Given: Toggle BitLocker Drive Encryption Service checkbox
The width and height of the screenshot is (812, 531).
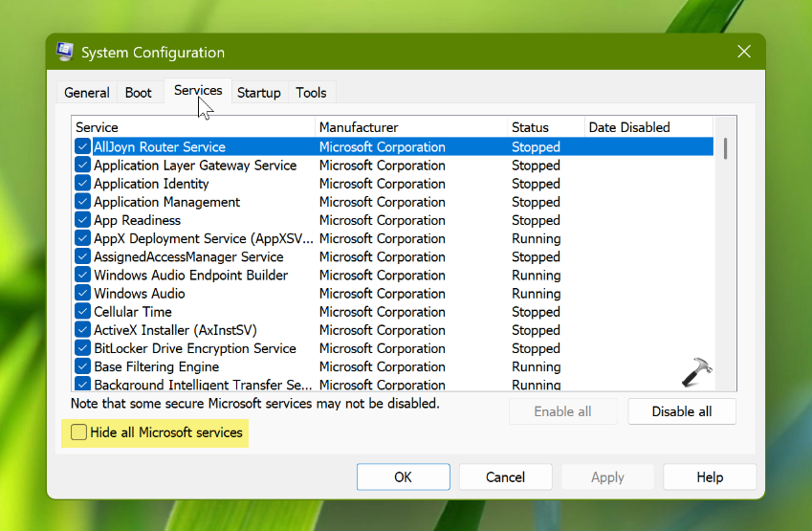Looking at the screenshot, I should [x=83, y=348].
